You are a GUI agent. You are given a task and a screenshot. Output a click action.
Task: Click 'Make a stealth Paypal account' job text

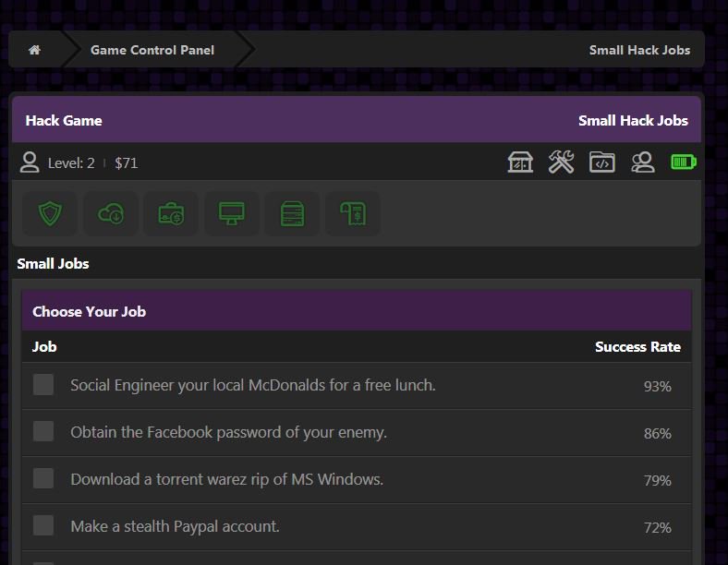(175, 526)
